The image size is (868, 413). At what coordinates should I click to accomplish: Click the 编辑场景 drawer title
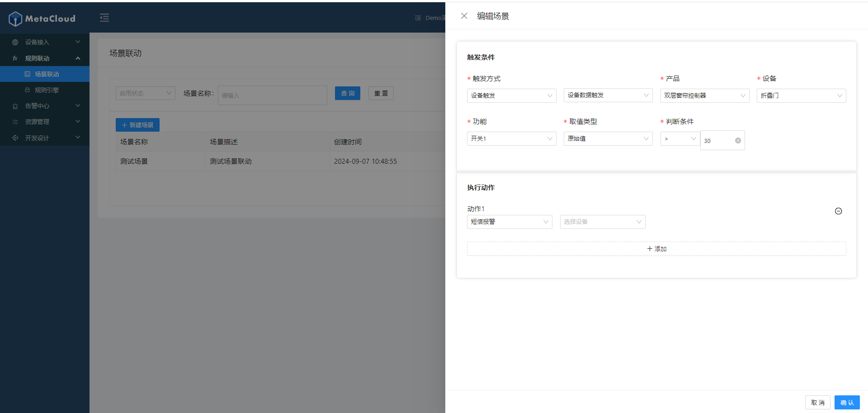point(493,16)
